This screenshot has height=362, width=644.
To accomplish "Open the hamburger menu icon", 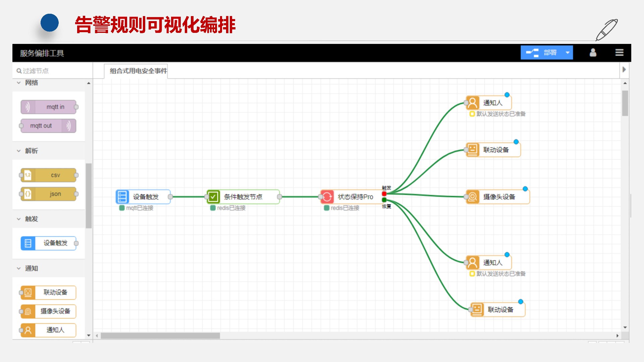I will click(x=619, y=53).
